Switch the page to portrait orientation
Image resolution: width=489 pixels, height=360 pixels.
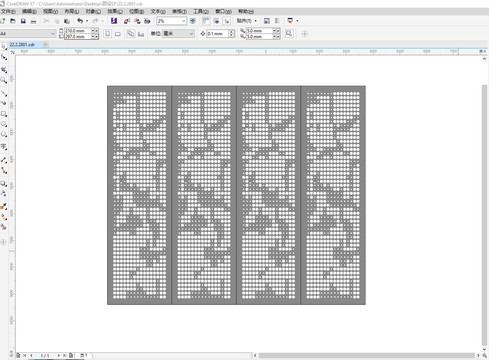pyautogui.click(x=108, y=34)
